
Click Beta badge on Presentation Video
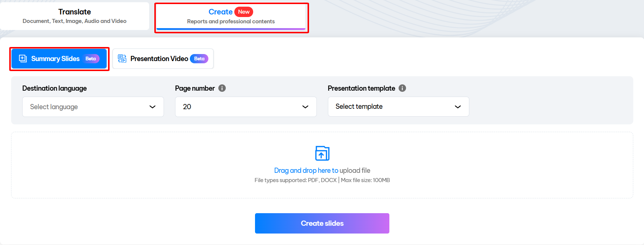tap(199, 59)
